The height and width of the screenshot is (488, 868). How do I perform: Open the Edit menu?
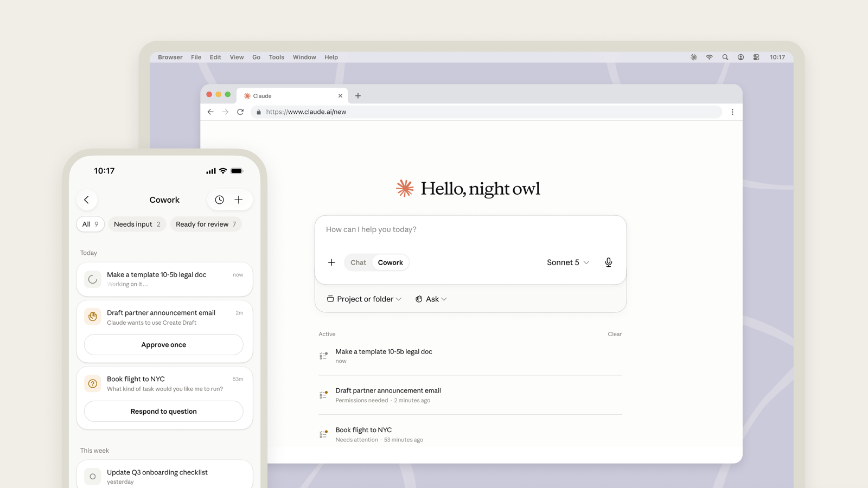215,57
